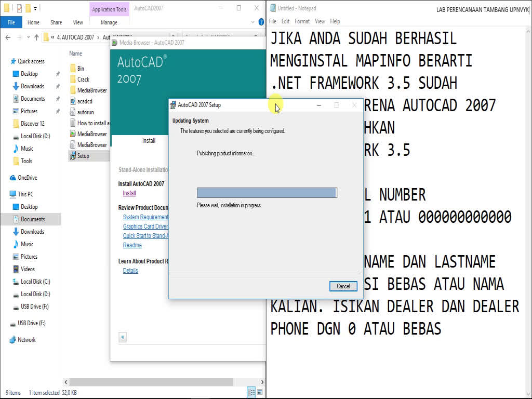Select the MediaBrowser folder
Image resolution: width=532 pixels, height=399 pixels.
point(88,90)
